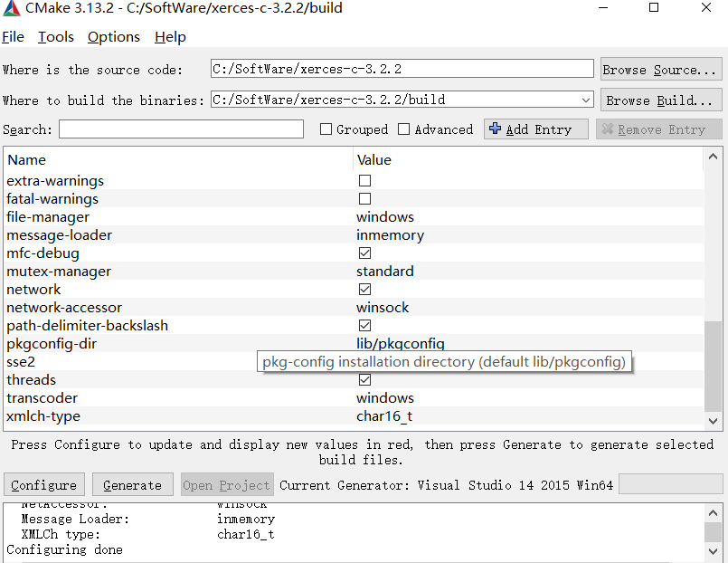Click inside the Search field

[181, 129]
